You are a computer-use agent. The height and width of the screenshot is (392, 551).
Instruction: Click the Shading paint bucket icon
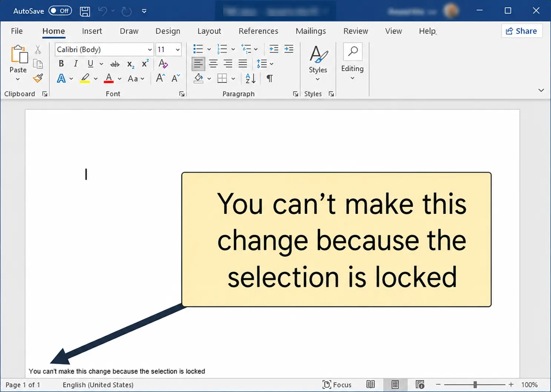tap(199, 79)
